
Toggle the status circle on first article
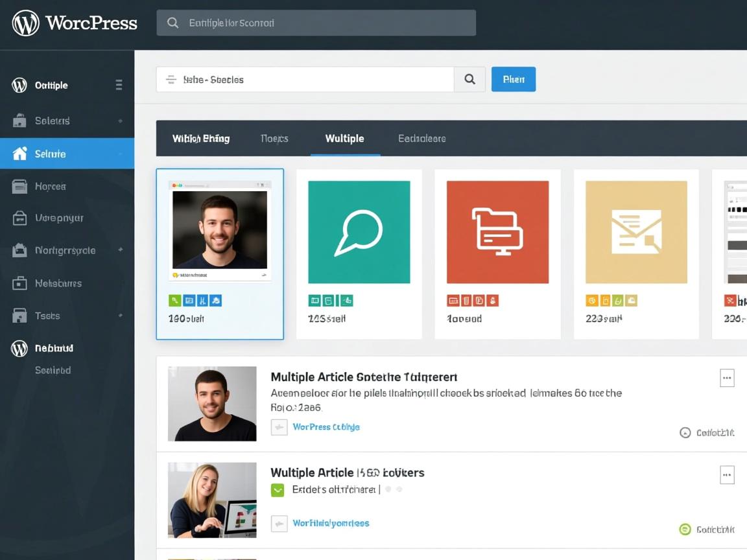click(x=685, y=433)
